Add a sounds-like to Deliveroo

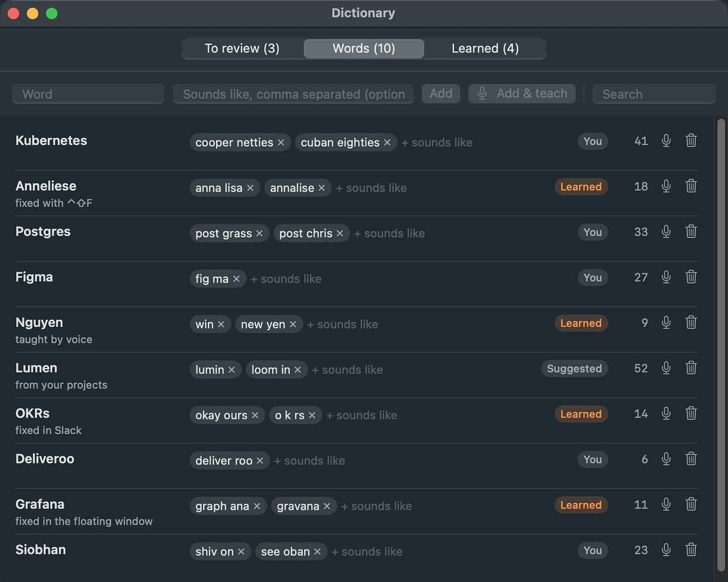[309, 461]
